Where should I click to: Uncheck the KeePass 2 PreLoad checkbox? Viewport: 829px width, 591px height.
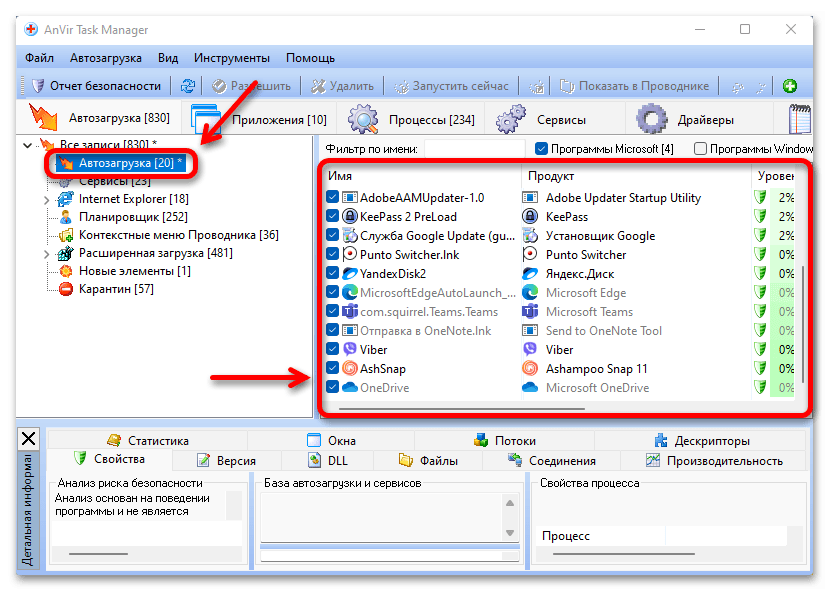pos(332,216)
